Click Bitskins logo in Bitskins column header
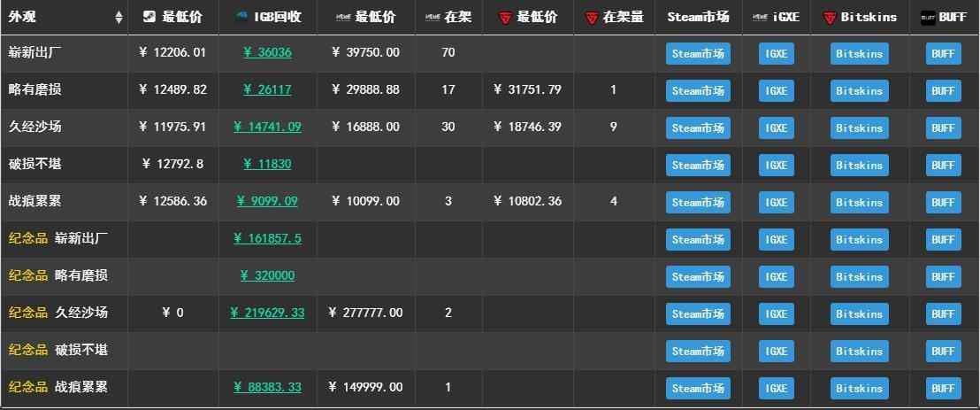 (829, 18)
